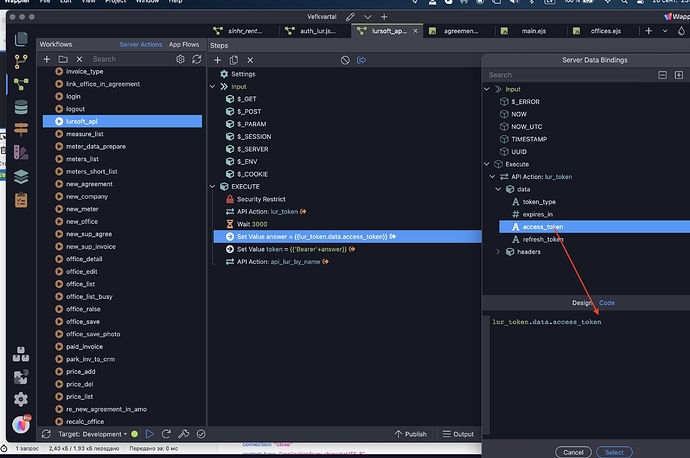This screenshot has width=690, height=458.
Task: Click Publish in bottom bar
Action: [411, 434]
